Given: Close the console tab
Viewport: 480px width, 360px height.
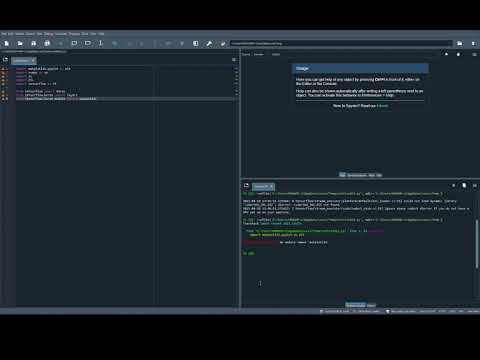Looking at the screenshot, I should click(272, 187).
